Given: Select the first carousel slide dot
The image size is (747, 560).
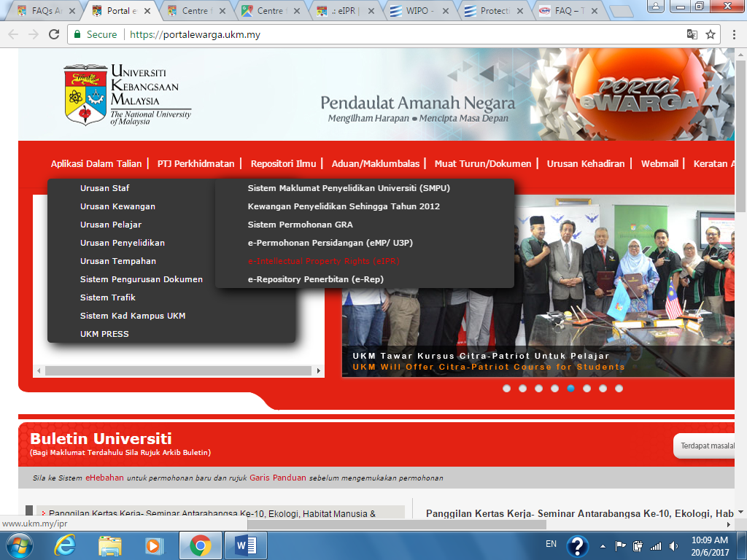Looking at the screenshot, I should tap(506, 389).
